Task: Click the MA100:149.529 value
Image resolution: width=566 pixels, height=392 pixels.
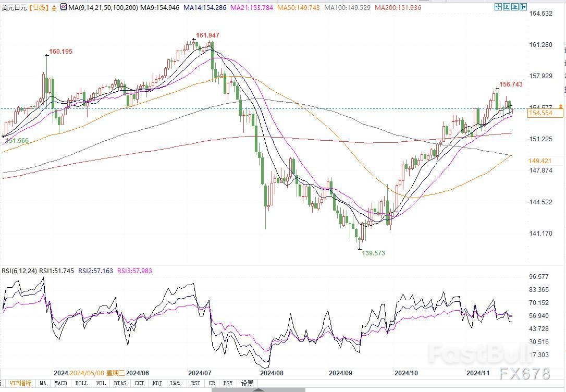Action: [347, 8]
